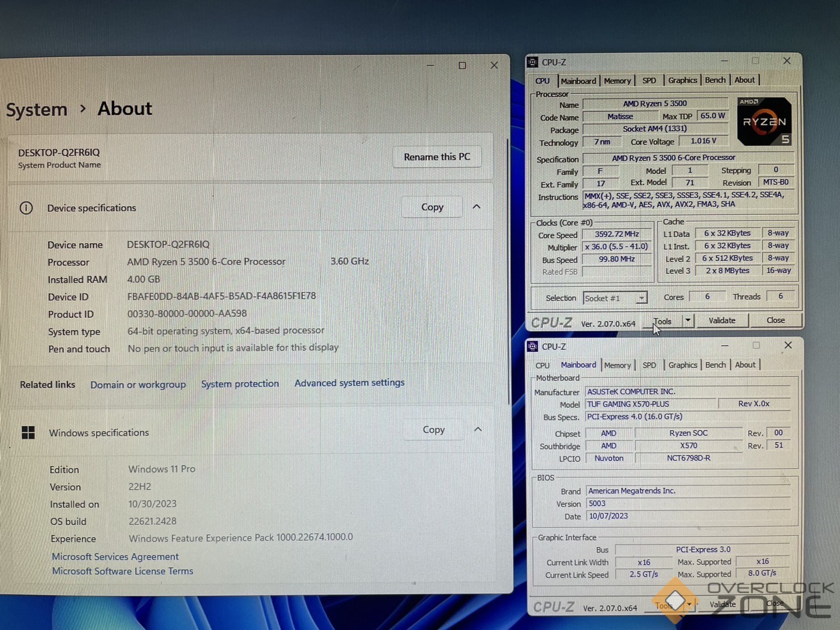The height and width of the screenshot is (630, 840).
Task: Click manufacturer ASUSTeK COMPUTER INC. field
Action: pyautogui.click(x=687, y=391)
